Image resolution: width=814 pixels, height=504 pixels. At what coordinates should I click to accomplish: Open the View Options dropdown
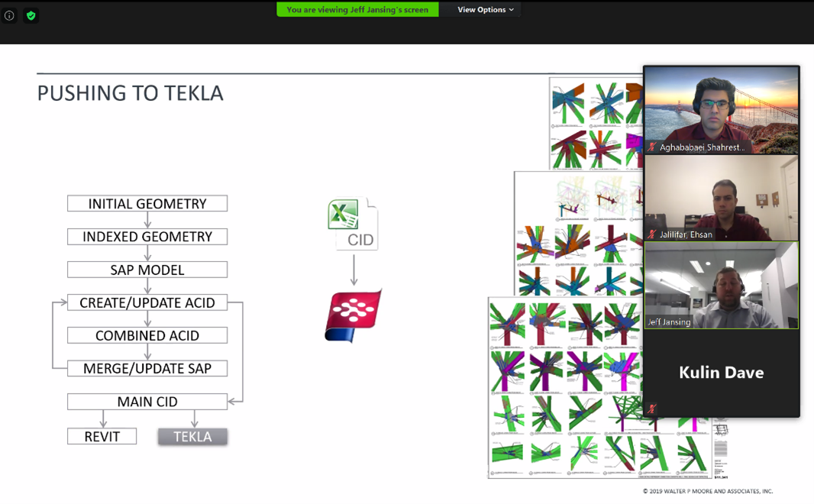[x=486, y=9]
